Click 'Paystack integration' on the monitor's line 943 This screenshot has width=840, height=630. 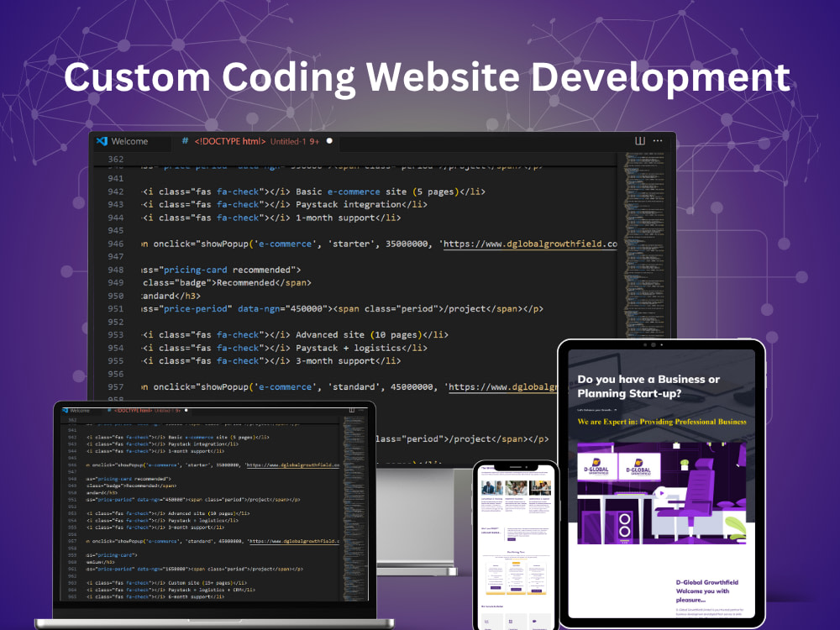pyautogui.click(x=349, y=205)
